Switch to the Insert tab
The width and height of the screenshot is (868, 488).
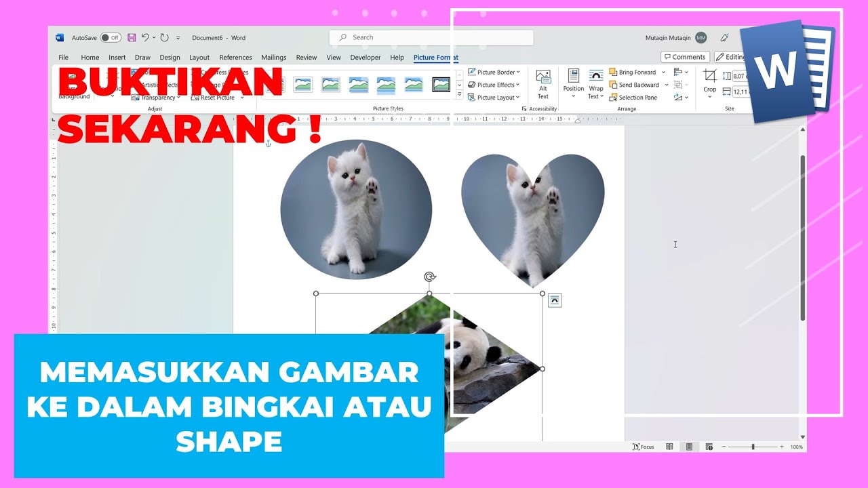pyautogui.click(x=117, y=58)
